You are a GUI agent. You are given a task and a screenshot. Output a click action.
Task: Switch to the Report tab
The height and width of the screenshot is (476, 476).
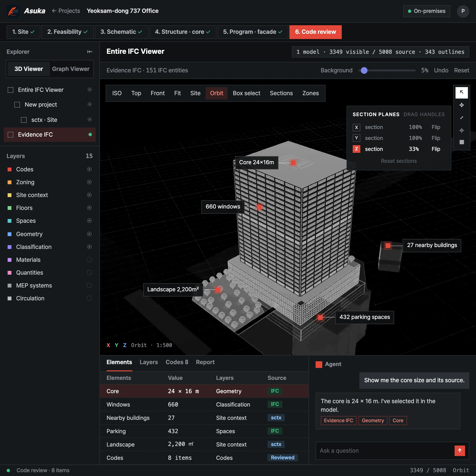click(x=205, y=362)
